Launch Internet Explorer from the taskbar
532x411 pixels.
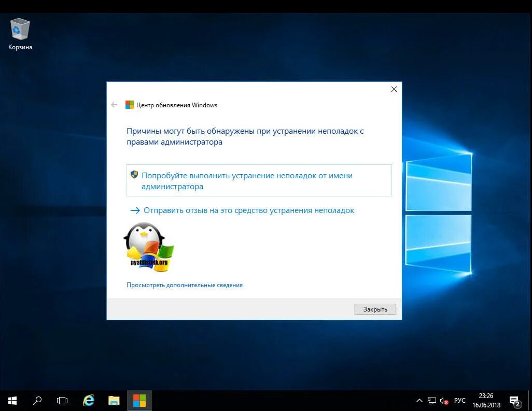tap(88, 400)
